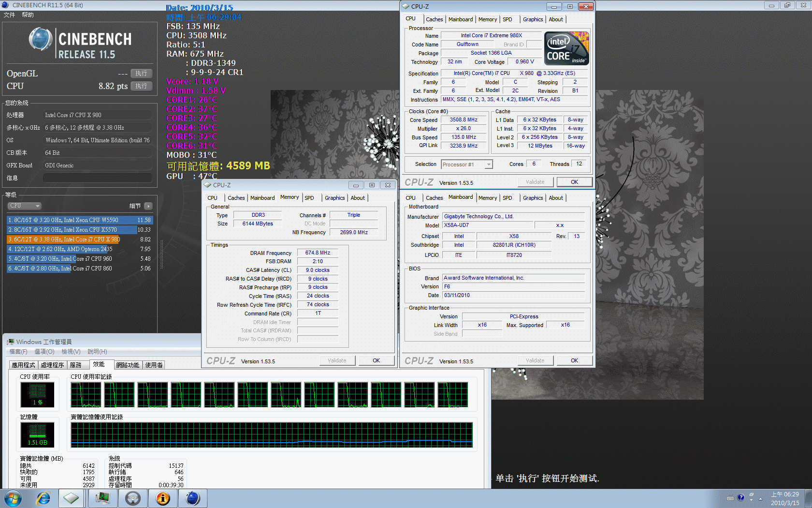The width and height of the screenshot is (812, 508).
Task: Select ranking row Intel Core i7 CPU 960
Action: click(x=79, y=258)
